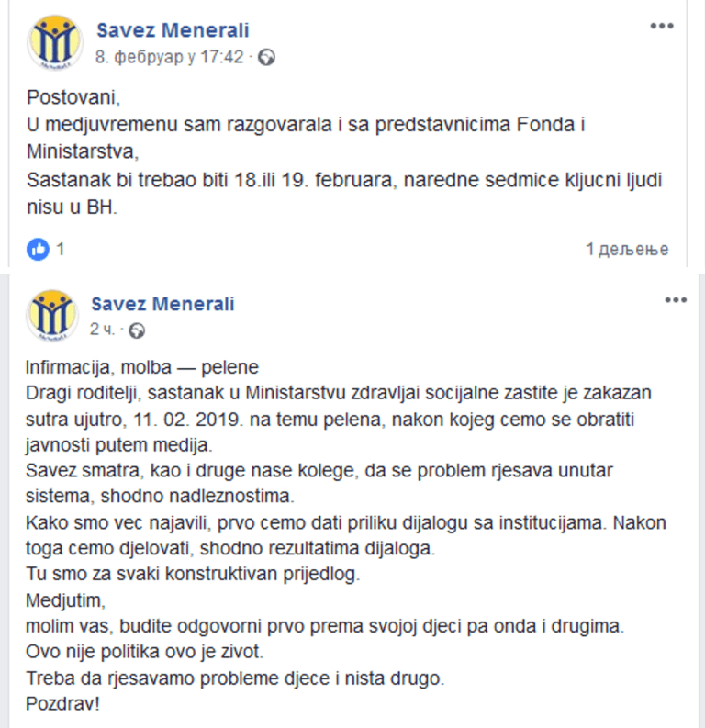Open the first post's three-dot options menu

pos(661,26)
